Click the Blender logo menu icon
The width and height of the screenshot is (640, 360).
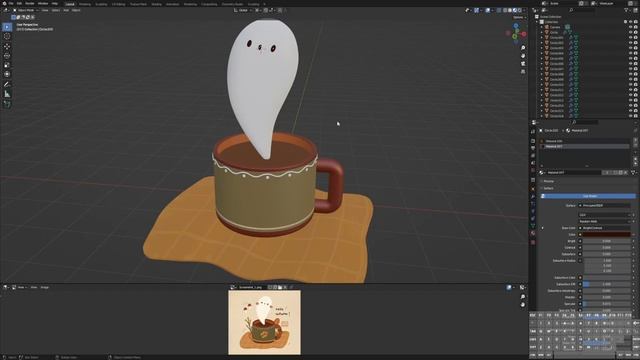[4, 3]
